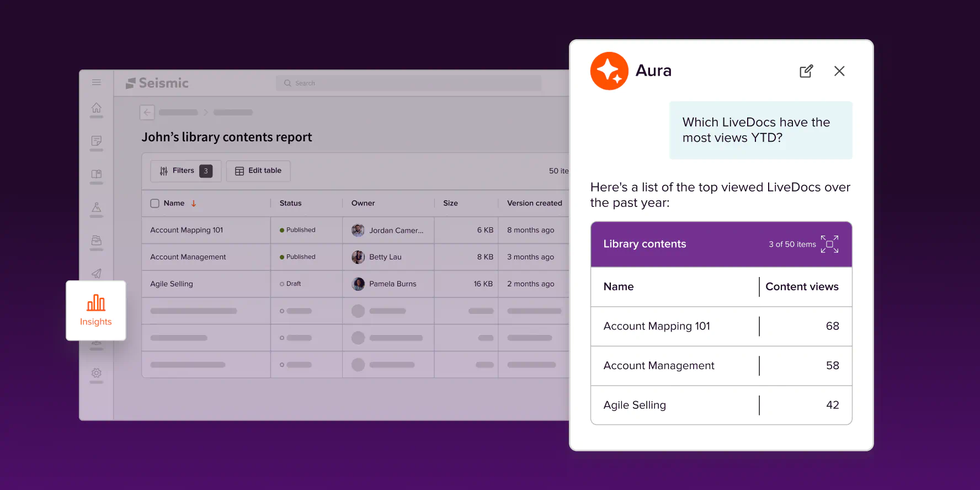Click the Seismic logo
The image size is (980, 490).
click(x=157, y=83)
